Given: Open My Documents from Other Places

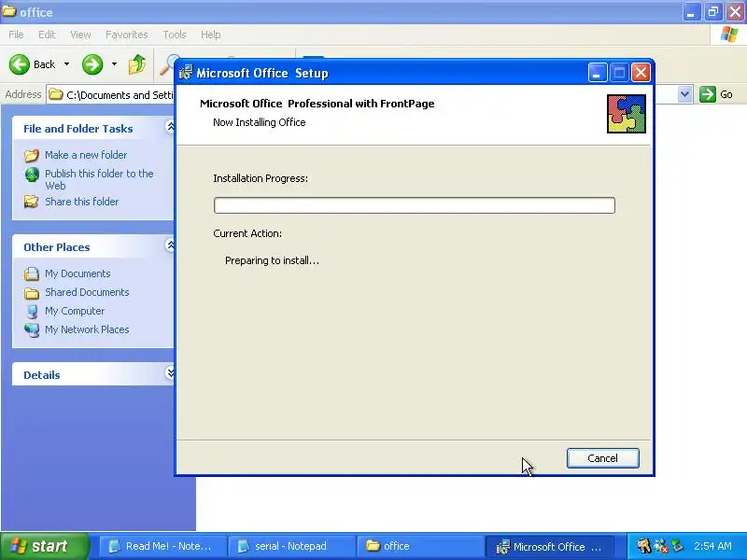Looking at the screenshot, I should click(x=78, y=273).
